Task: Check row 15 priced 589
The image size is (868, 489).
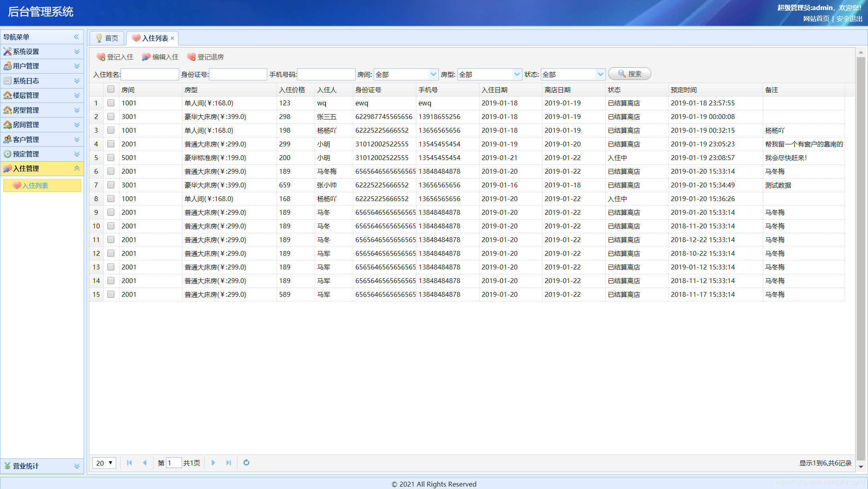Action: [111, 294]
